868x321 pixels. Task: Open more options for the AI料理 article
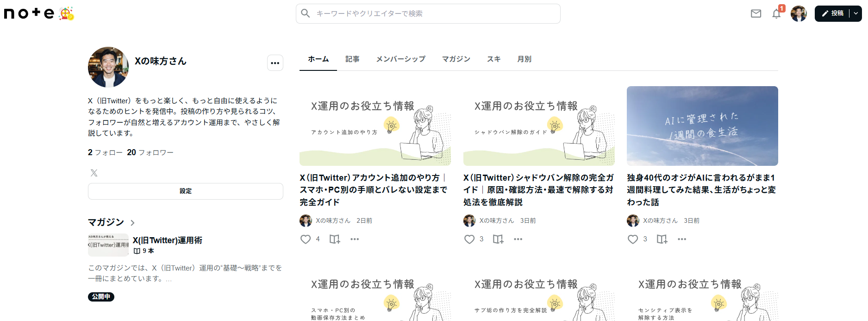coord(682,239)
